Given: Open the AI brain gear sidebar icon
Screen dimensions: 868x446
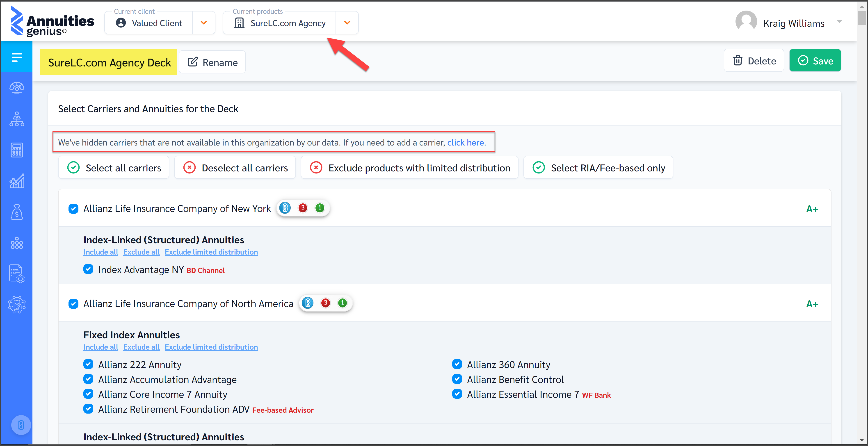Looking at the screenshot, I should pyautogui.click(x=17, y=305).
